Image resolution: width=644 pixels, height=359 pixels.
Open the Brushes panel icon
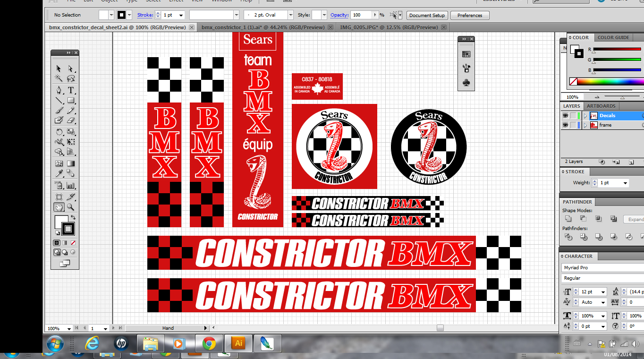[466, 68]
